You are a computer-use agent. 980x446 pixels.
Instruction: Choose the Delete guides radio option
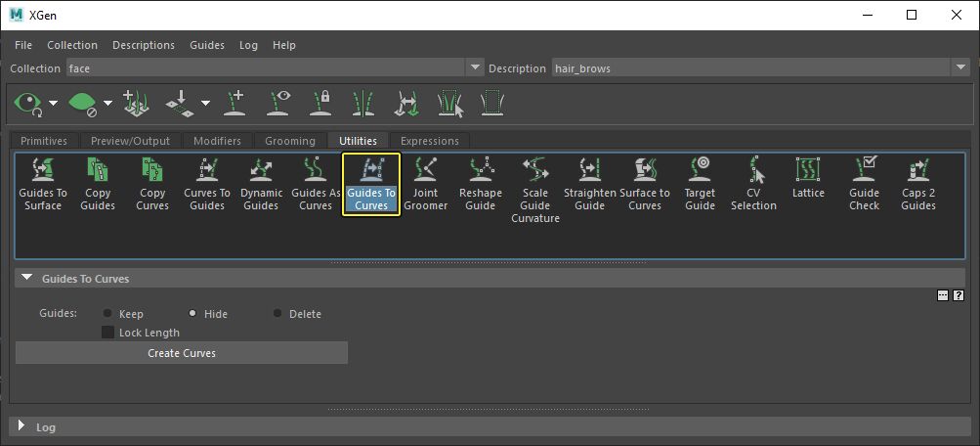tap(277, 314)
